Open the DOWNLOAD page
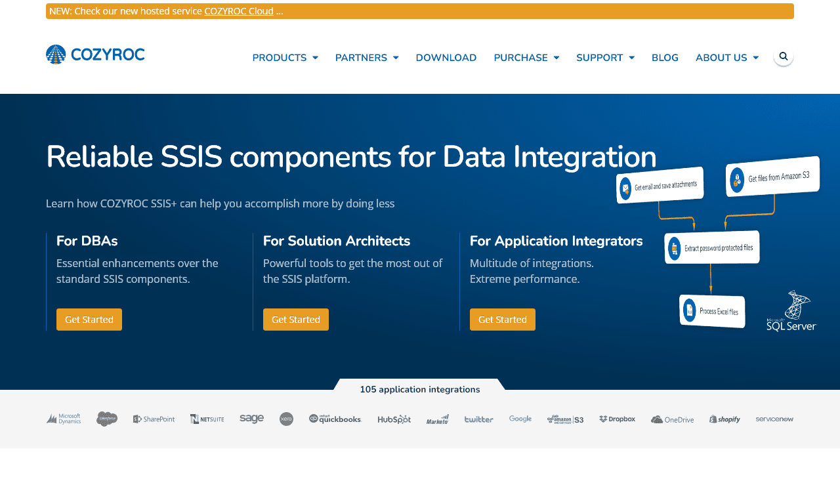This screenshot has height=504, width=840. pyautogui.click(x=446, y=58)
